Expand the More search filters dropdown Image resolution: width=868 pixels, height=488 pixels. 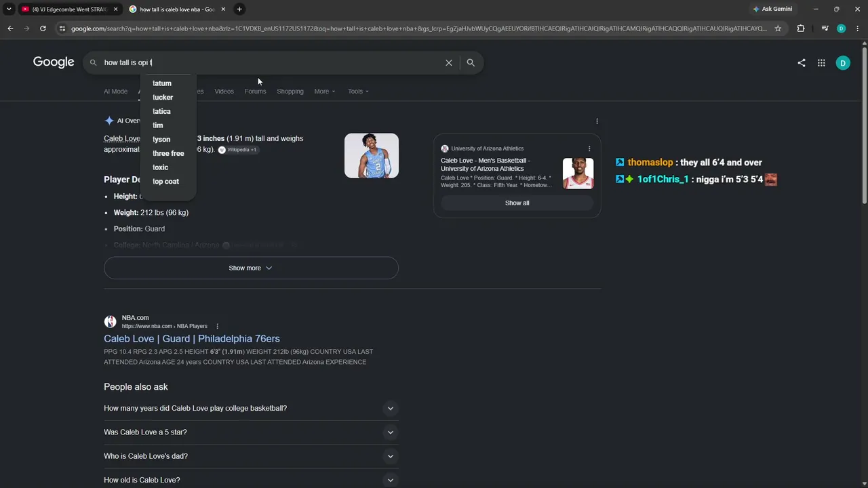[325, 91]
